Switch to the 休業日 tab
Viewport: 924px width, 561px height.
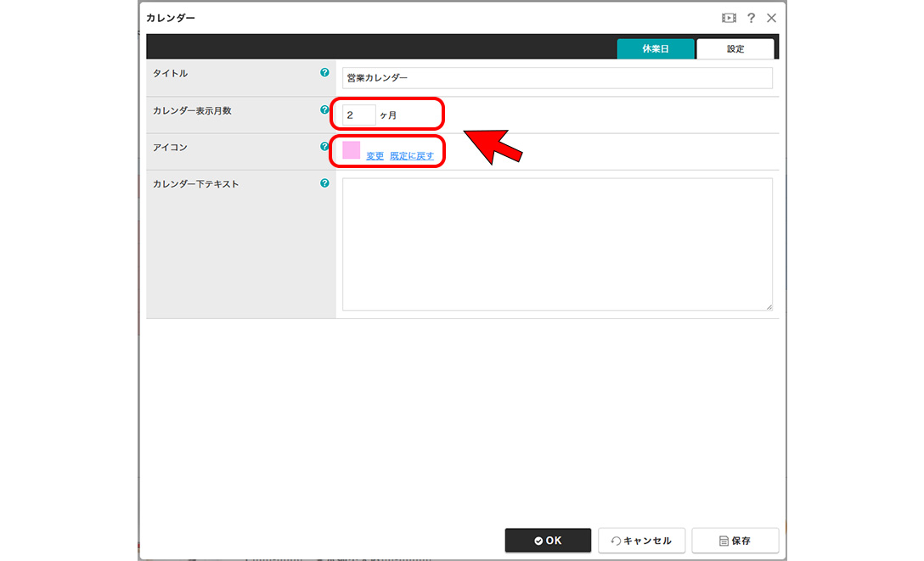point(655,49)
